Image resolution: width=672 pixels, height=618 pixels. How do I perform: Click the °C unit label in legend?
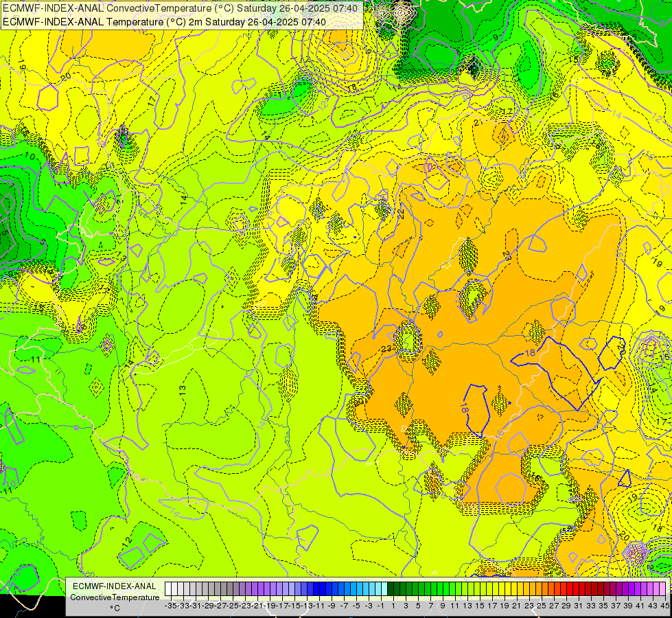115,608
